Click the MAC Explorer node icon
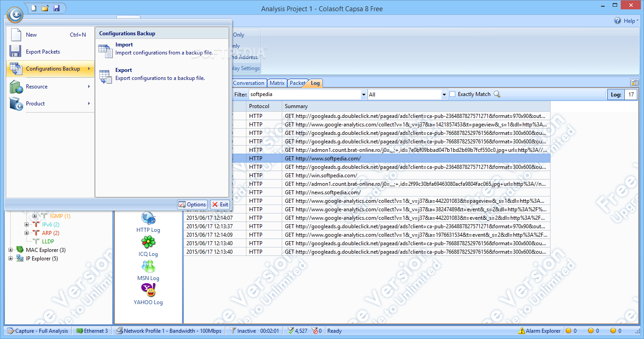 20,250
